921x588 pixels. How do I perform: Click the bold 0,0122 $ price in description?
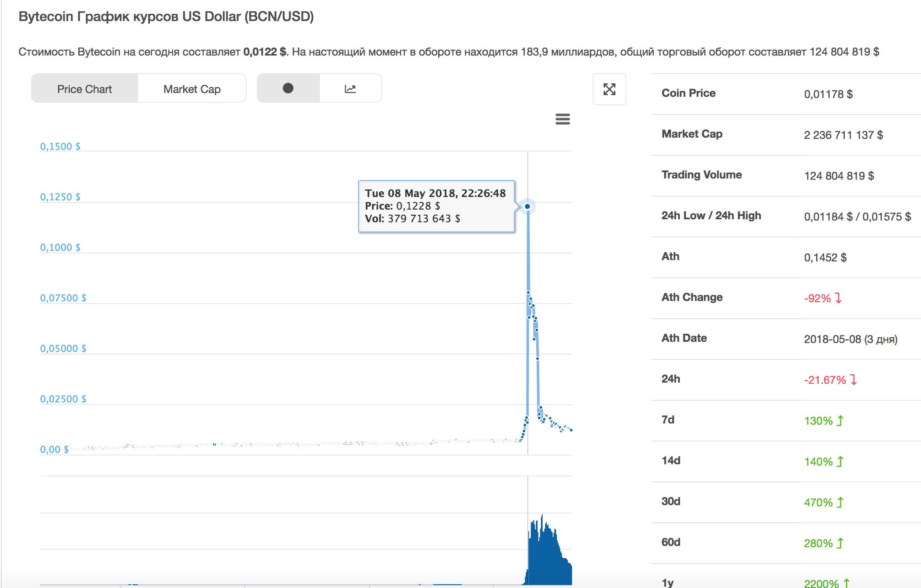coord(264,52)
